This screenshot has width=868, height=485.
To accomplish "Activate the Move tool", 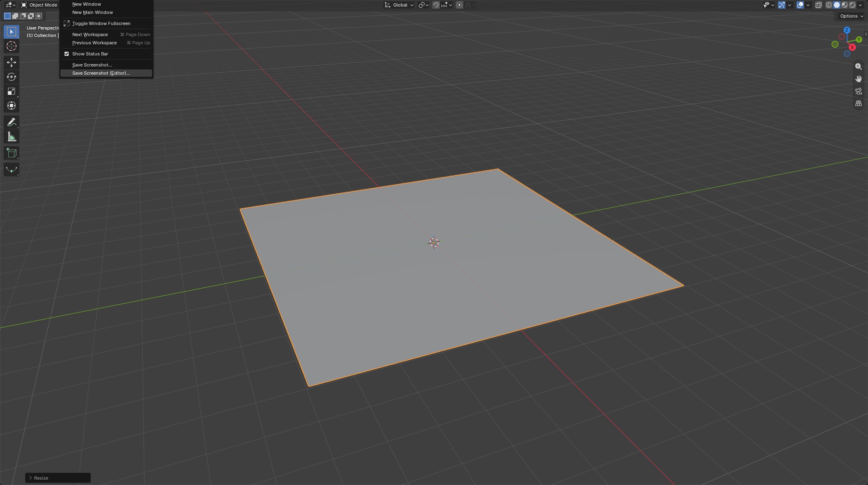I will [x=12, y=62].
